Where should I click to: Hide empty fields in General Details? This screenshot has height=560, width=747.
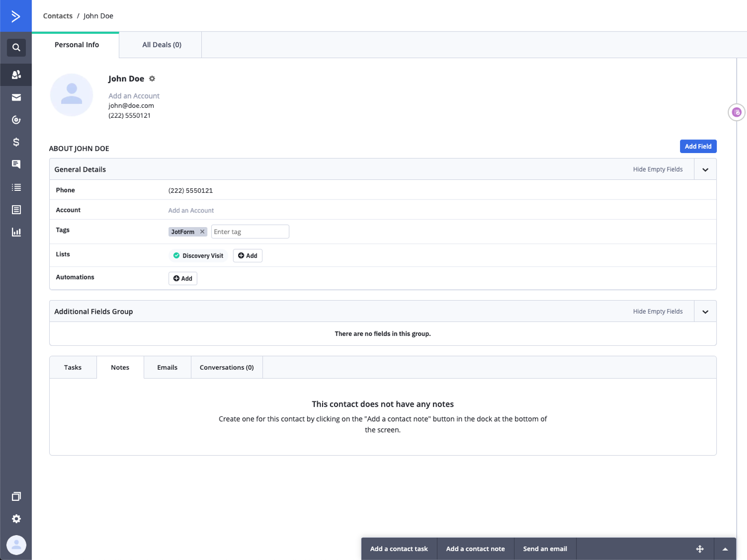pos(658,170)
